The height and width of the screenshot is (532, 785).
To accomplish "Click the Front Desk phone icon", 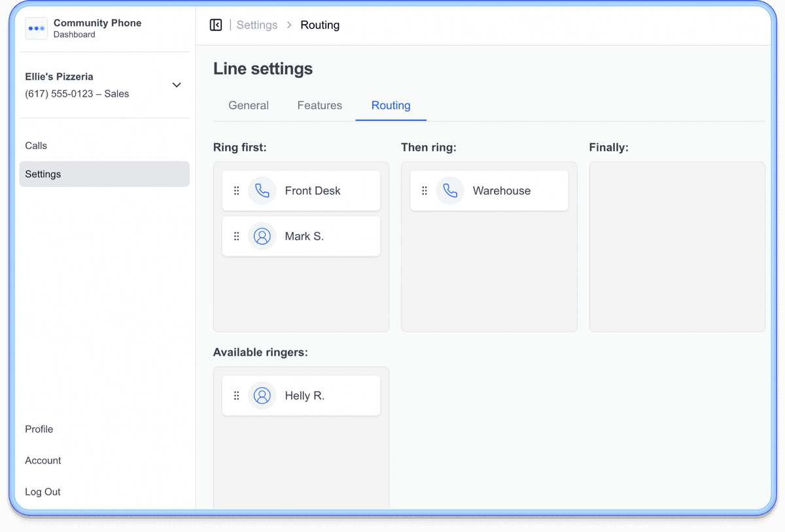I will (x=262, y=191).
